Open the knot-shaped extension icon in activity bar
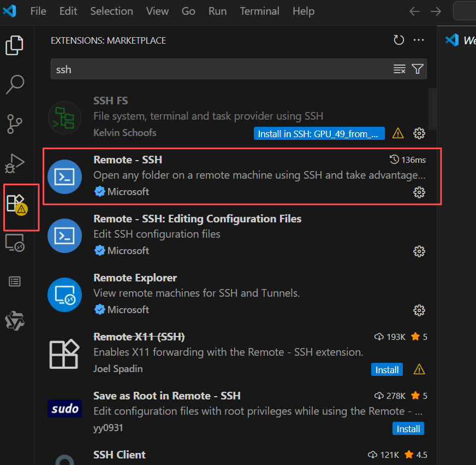Image resolution: width=476 pixels, height=465 pixels. 15,321
